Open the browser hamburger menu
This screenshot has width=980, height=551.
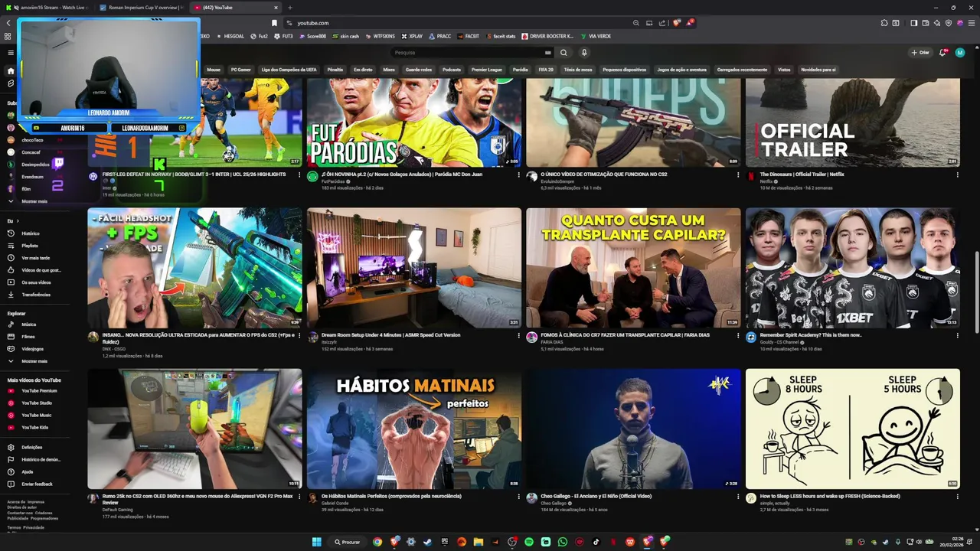[972, 23]
